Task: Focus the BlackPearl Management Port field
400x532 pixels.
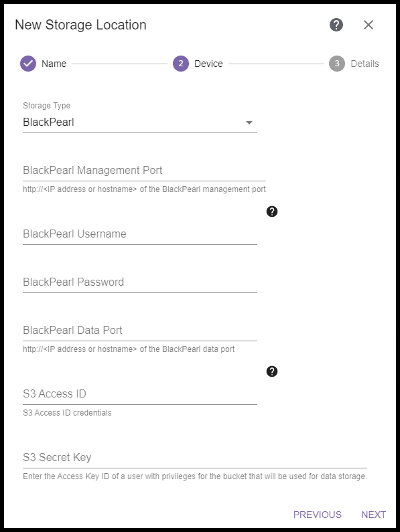Action: (x=144, y=171)
